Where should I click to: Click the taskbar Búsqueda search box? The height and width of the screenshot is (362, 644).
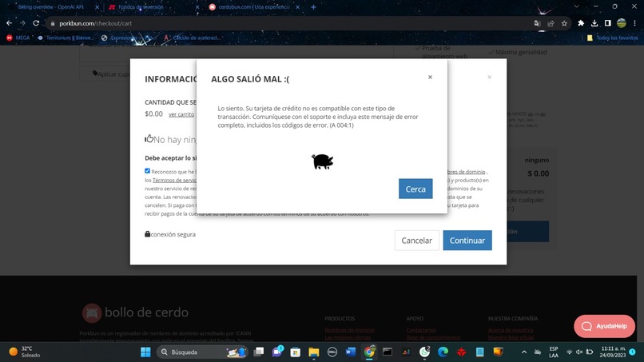click(202, 352)
